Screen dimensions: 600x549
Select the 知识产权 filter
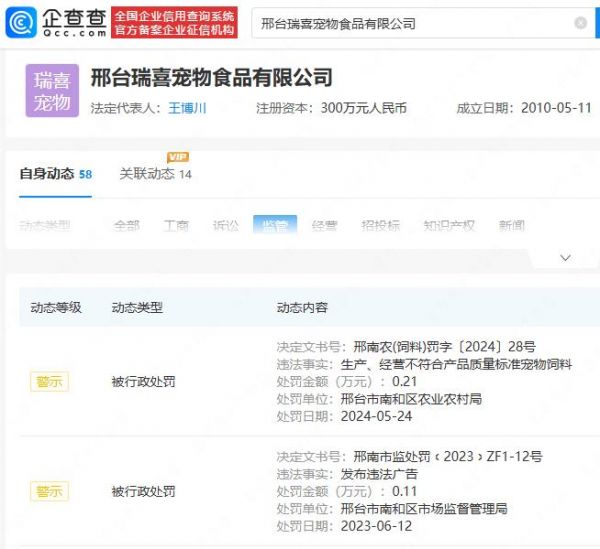click(x=449, y=225)
